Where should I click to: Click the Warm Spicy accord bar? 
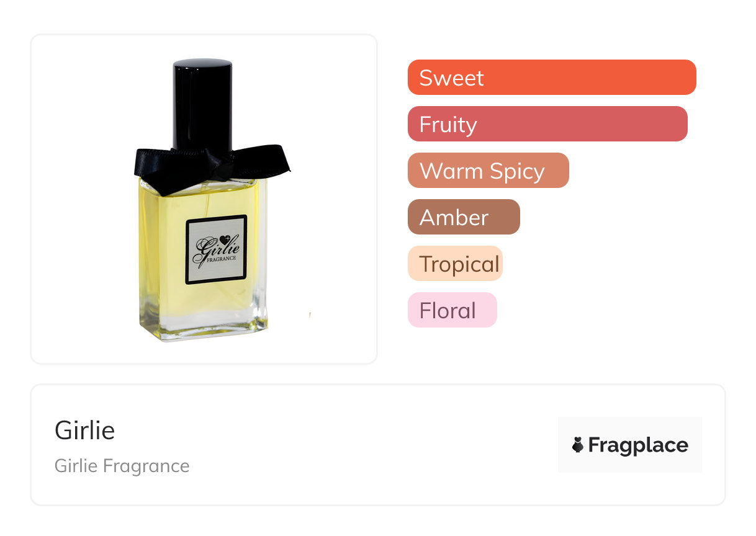pyautogui.click(x=488, y=171)
